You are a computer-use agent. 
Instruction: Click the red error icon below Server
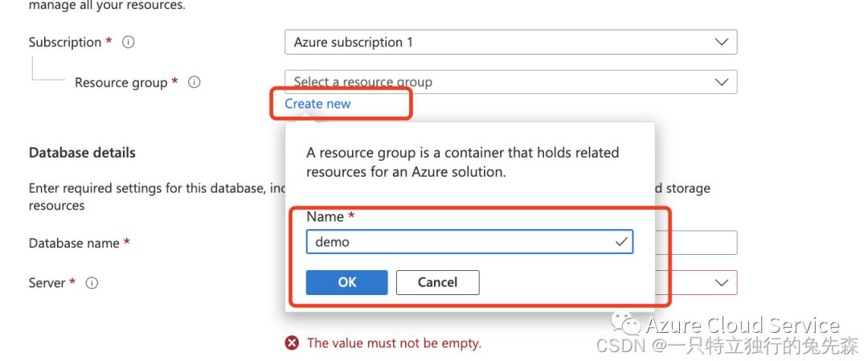[292, 343]
